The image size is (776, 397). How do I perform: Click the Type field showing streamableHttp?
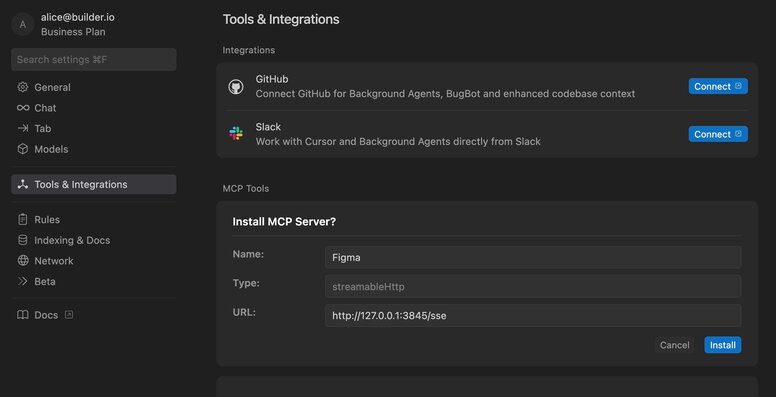coord(533,286)
